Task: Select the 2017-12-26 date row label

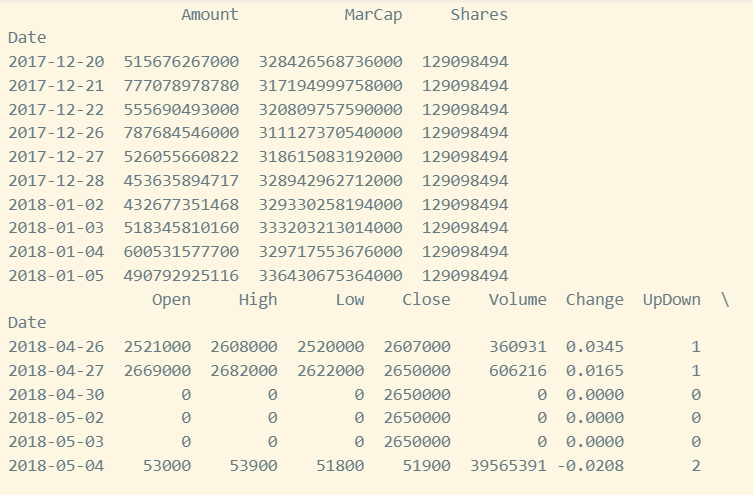Action: point(56,133)
